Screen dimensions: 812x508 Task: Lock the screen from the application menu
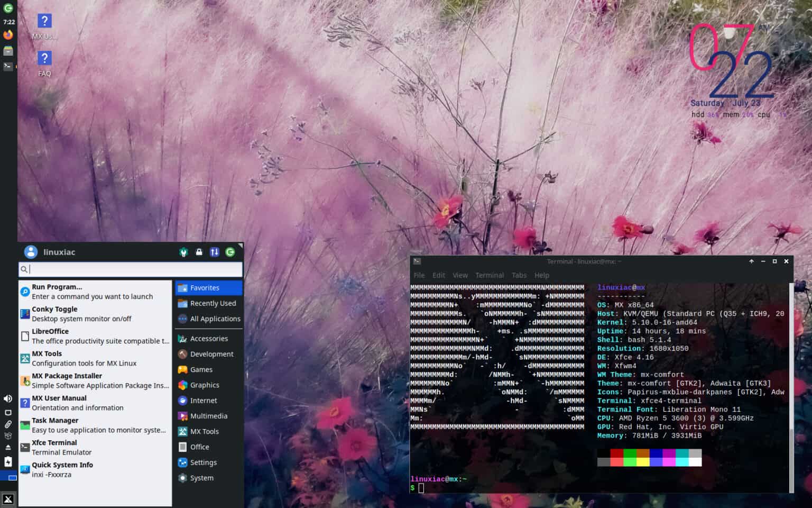[199, 252]
